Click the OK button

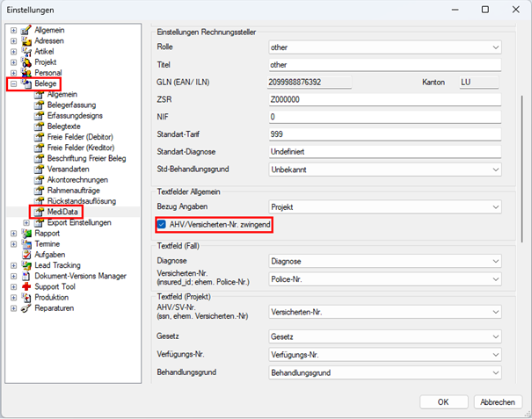point(443,402)
